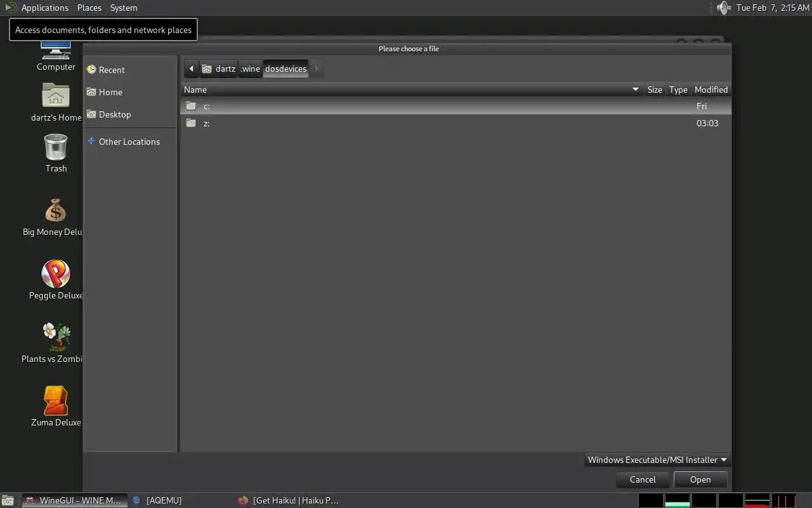Image resolution: width=812 pixels, height=508 pixels.
Task: Click the Modified time 03:03 of z:
Action: coord(707,123)
